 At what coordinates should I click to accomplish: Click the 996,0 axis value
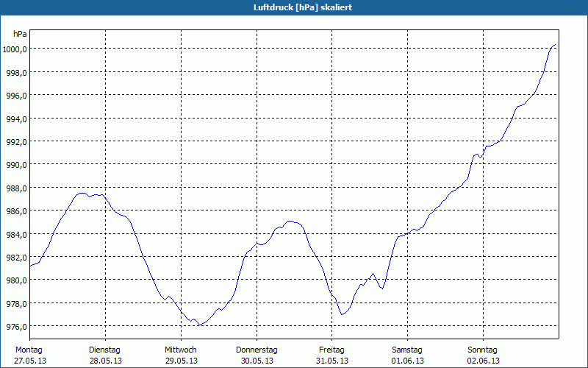click(16, 96)
